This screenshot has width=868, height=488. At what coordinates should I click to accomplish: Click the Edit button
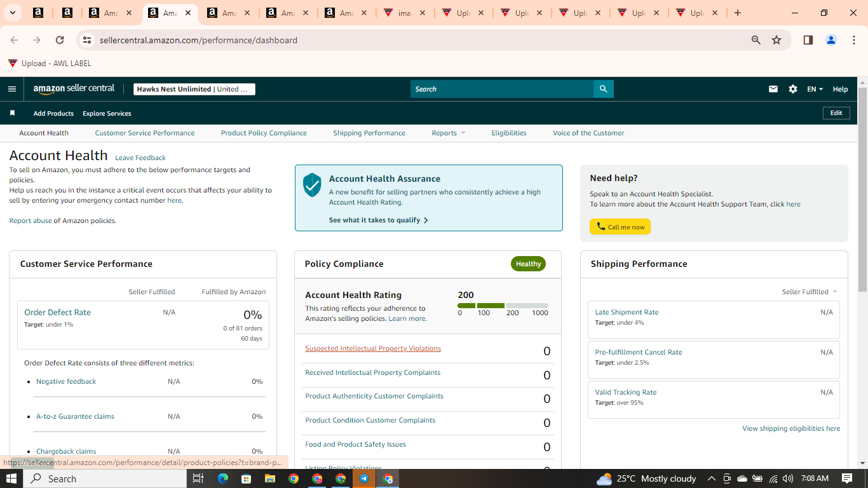(x=836, y=113)
